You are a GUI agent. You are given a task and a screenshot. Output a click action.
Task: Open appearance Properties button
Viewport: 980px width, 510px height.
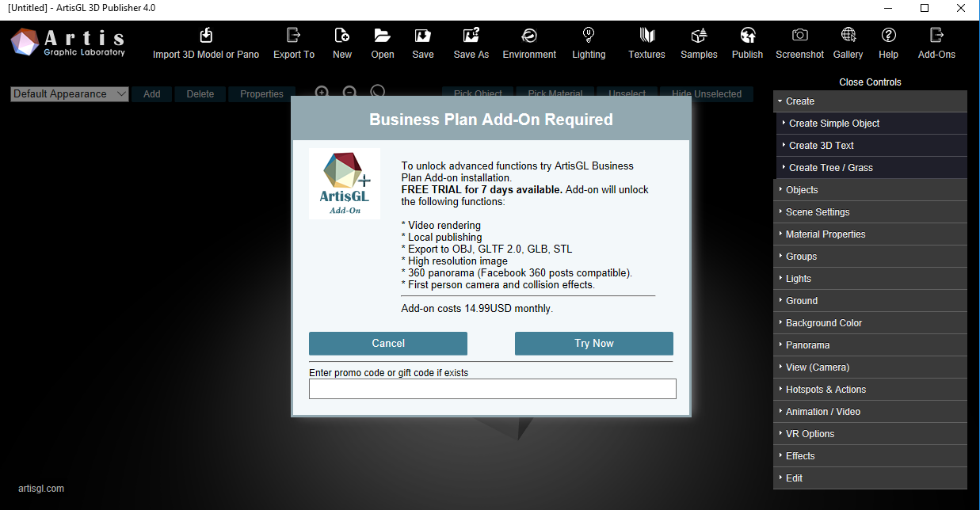coord(261,93)
